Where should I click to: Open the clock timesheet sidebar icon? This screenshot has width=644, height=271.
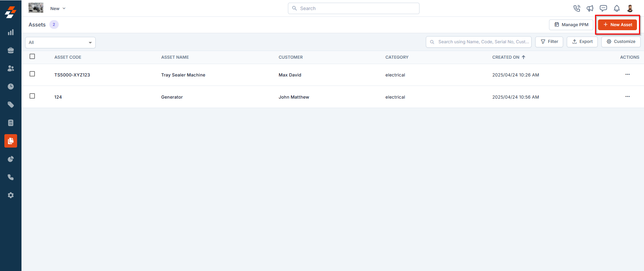coord(11,87)
